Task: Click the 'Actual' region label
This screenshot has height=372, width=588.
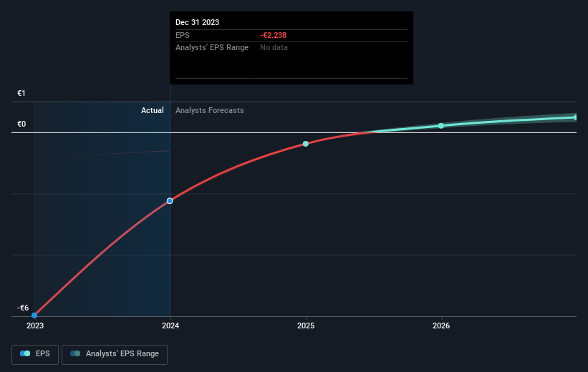Action: [x=153, y=110]
